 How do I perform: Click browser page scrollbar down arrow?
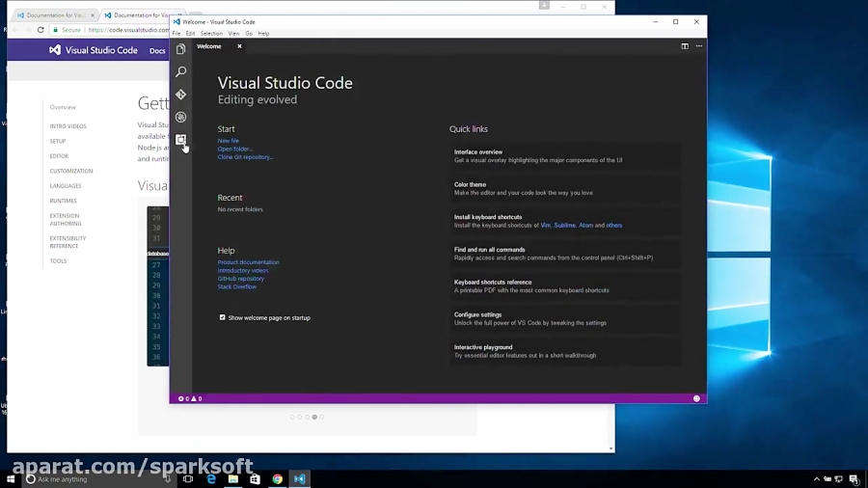click(611, 448)
